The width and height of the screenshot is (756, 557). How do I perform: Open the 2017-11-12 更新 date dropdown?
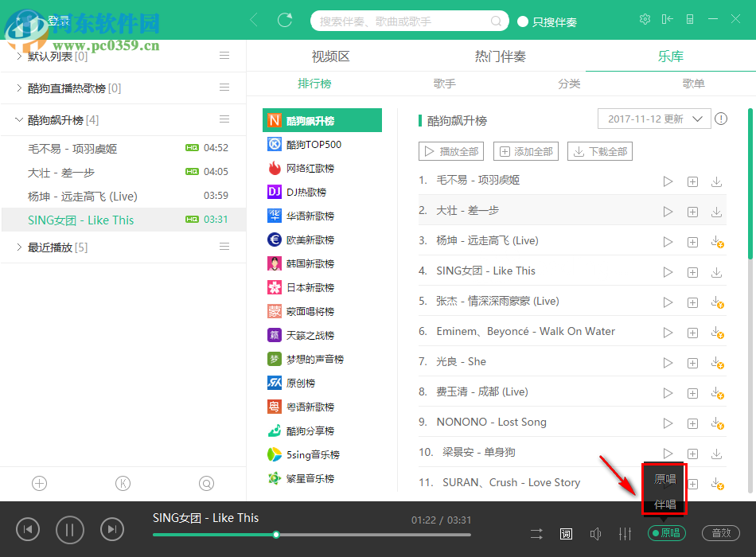(x=654, y=119)
